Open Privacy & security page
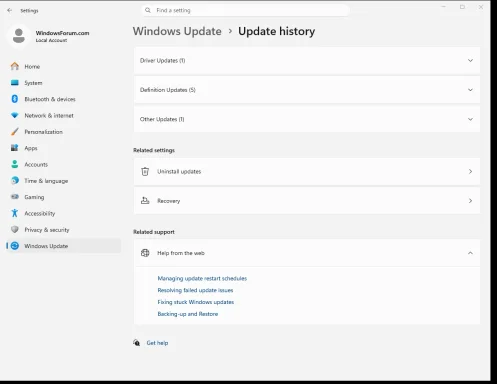The height and width of the screenshot is (384, 497). point(63,230)
